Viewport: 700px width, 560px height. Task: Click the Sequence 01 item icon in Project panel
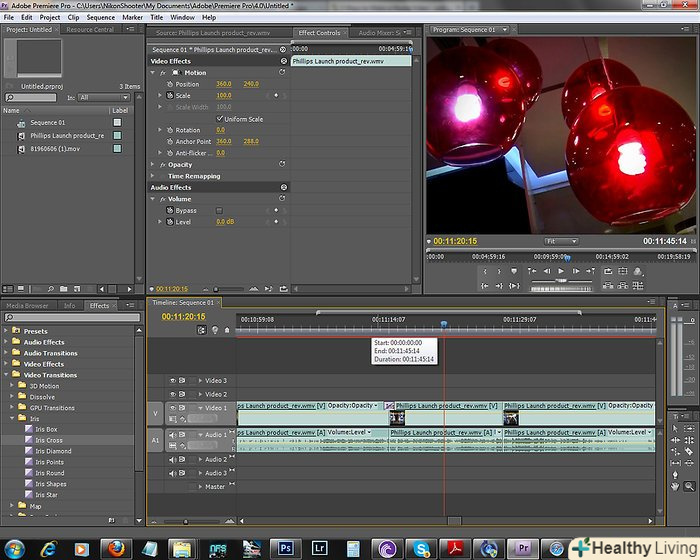[22, 122]
